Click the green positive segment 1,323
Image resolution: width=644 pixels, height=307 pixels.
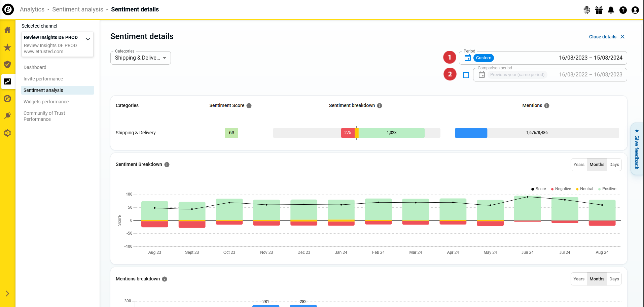click(x=391, y=133)
